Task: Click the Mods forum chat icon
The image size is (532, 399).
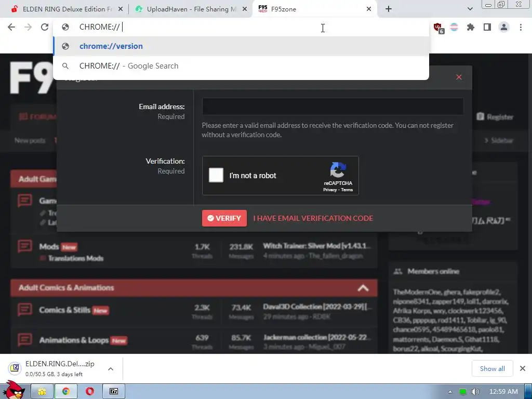Action: click(x=25, y=246)
